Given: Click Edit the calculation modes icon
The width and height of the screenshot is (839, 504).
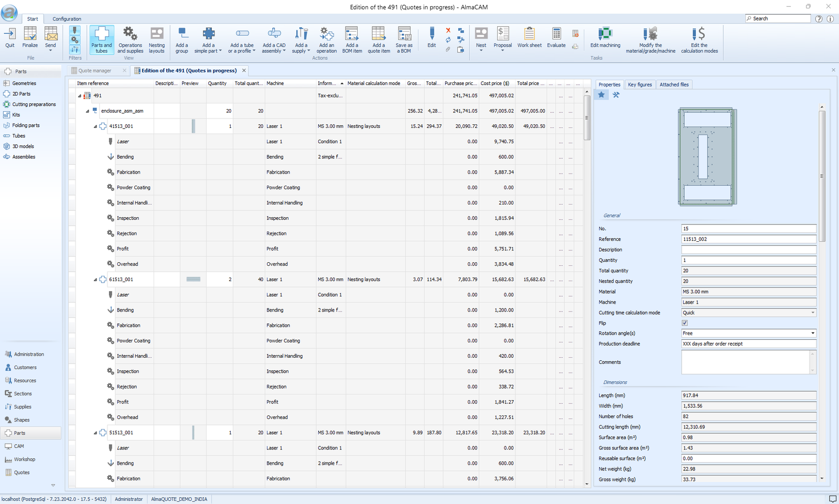Looking at the screenshot, I should 699,34.
